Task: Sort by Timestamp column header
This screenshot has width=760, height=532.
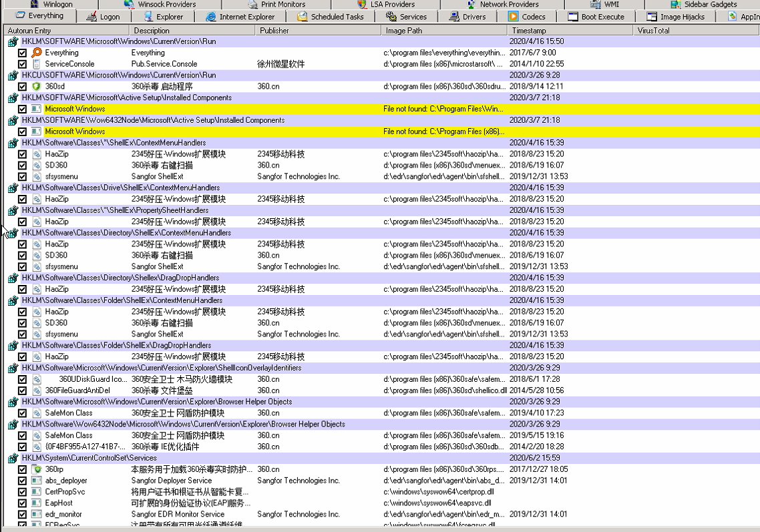Action: click(570, 31)
